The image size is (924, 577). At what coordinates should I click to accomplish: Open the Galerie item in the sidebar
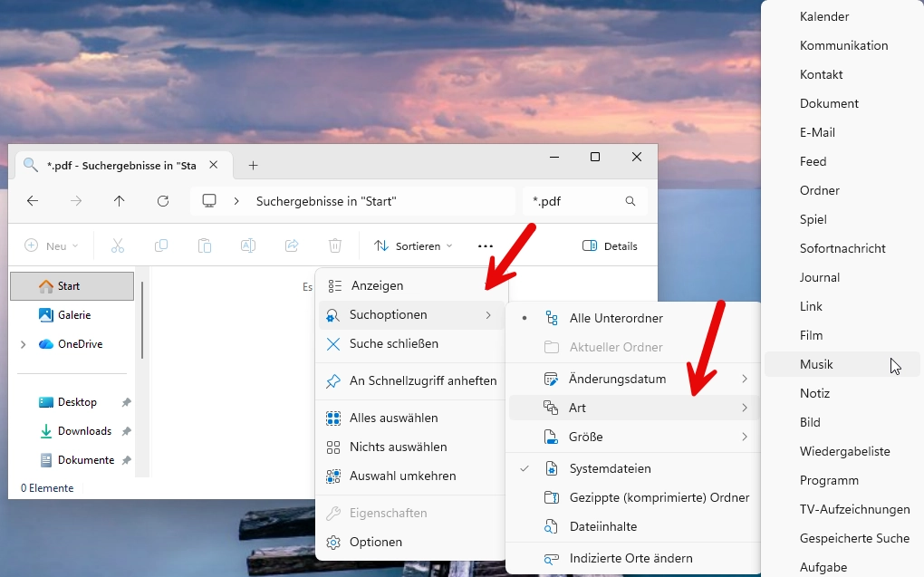pos(72,314)
